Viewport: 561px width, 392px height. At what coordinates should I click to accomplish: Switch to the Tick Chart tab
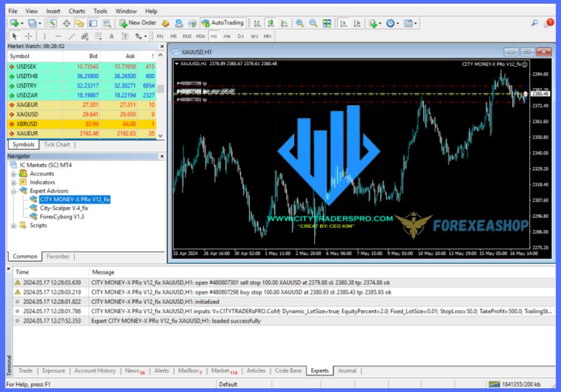click(57, 144)
